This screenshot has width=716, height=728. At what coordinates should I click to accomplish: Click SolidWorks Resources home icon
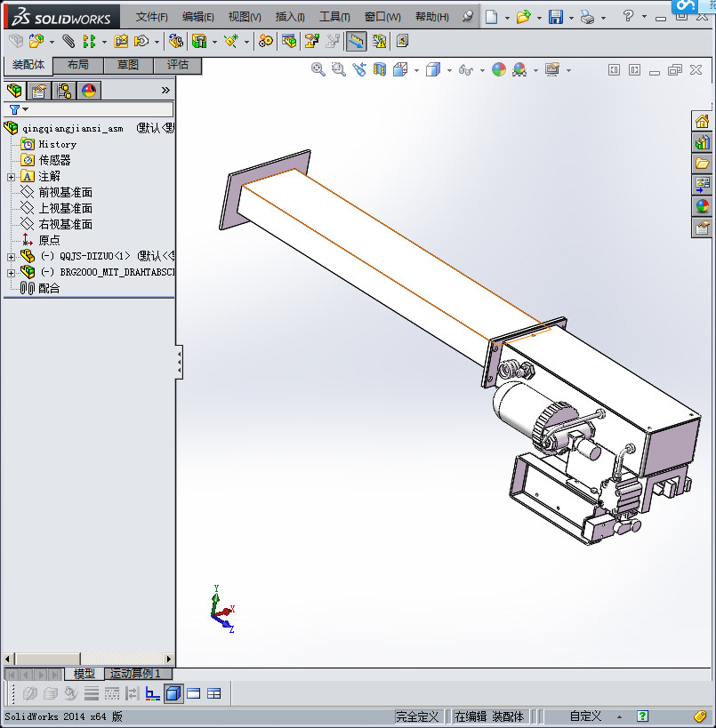click(702, 122)
